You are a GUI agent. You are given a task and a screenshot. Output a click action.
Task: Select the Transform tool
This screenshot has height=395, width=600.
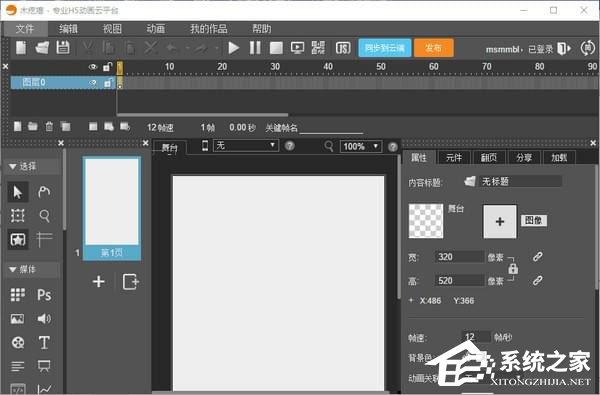click(x=18, y=216)
